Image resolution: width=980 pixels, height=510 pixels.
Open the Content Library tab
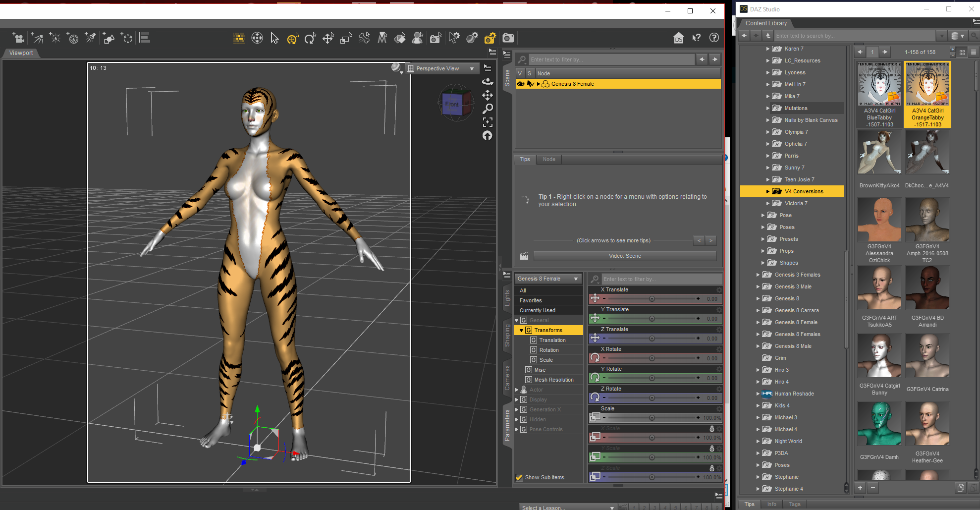point(766,23)
